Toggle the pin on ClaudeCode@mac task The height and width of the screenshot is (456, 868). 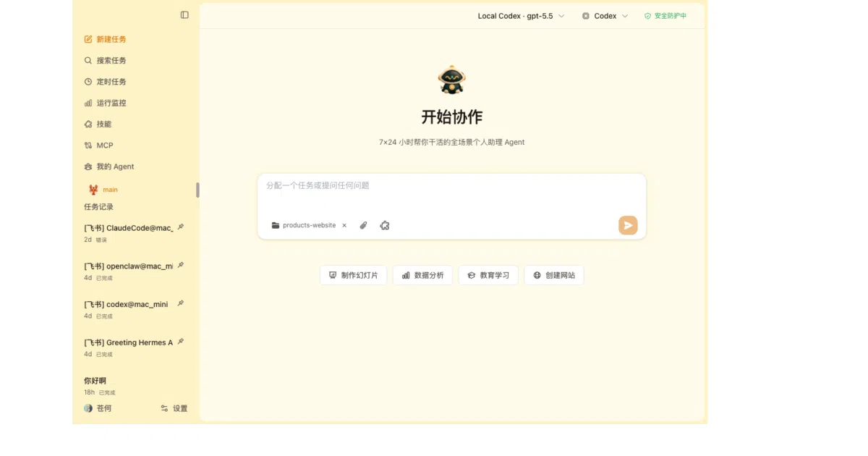(181, 227)
